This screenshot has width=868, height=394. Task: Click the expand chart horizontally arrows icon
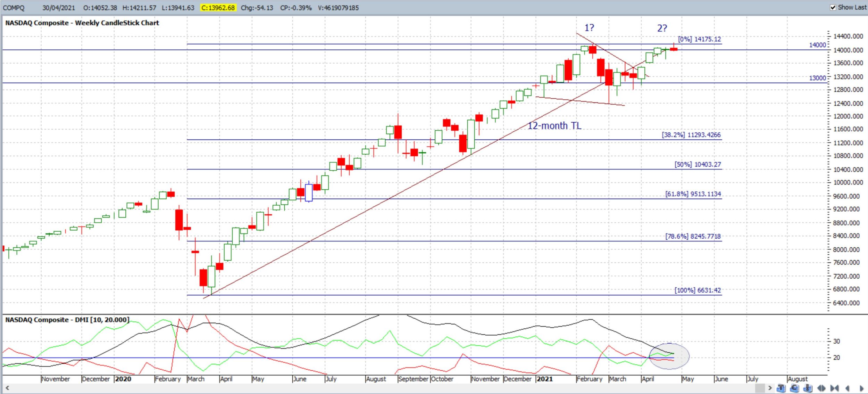(x=821, y=388)
